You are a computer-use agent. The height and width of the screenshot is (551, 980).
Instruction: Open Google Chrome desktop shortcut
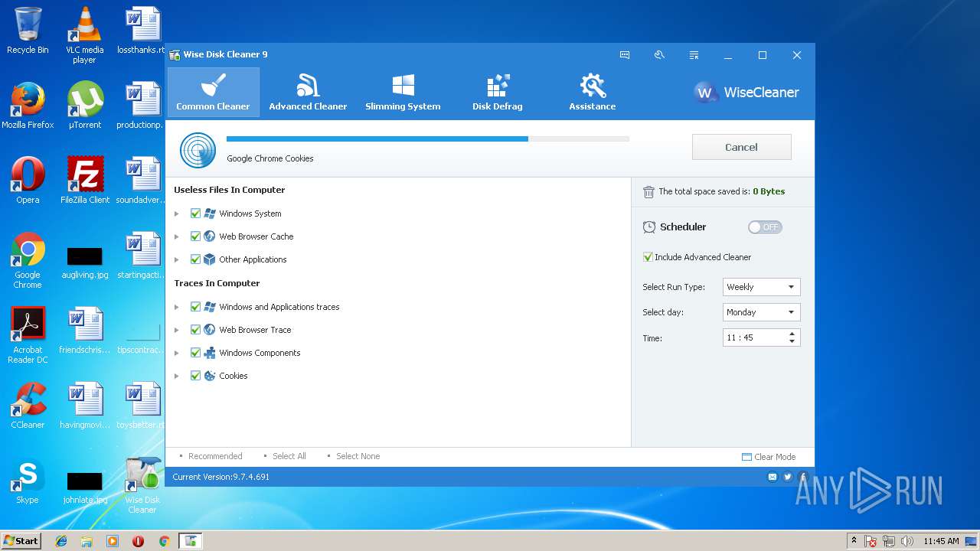pos(28,260)
